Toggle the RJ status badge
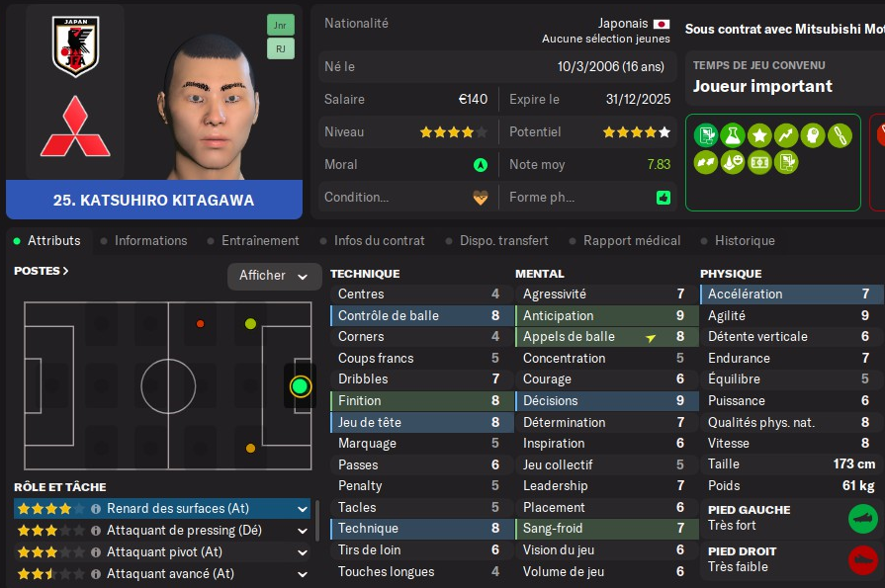The height and width of the screenshot is (588, 885). (x=280, y=47)
